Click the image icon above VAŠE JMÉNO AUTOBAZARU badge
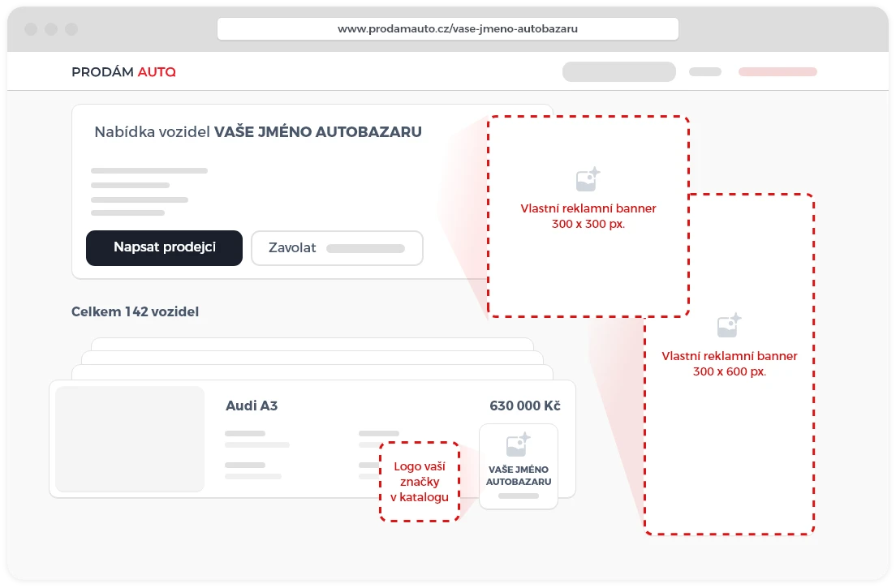The width and height of the screenshot is (896, 588). click(x=519, y=444)
